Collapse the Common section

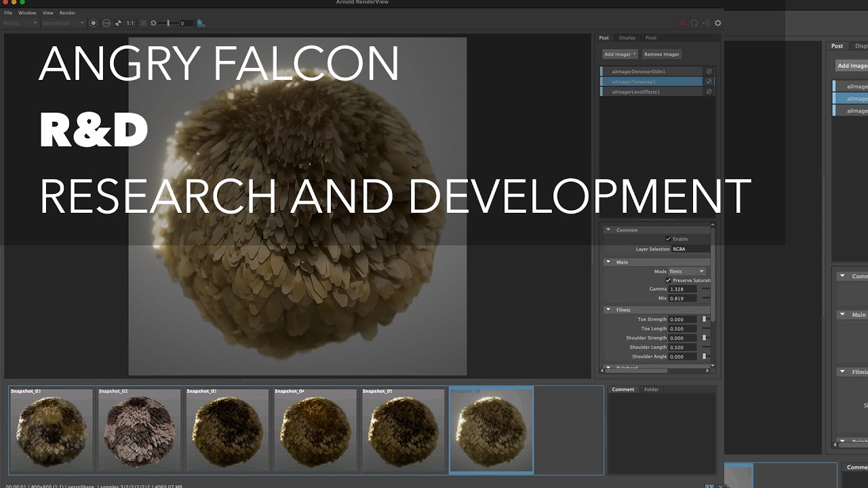(608, 230)
